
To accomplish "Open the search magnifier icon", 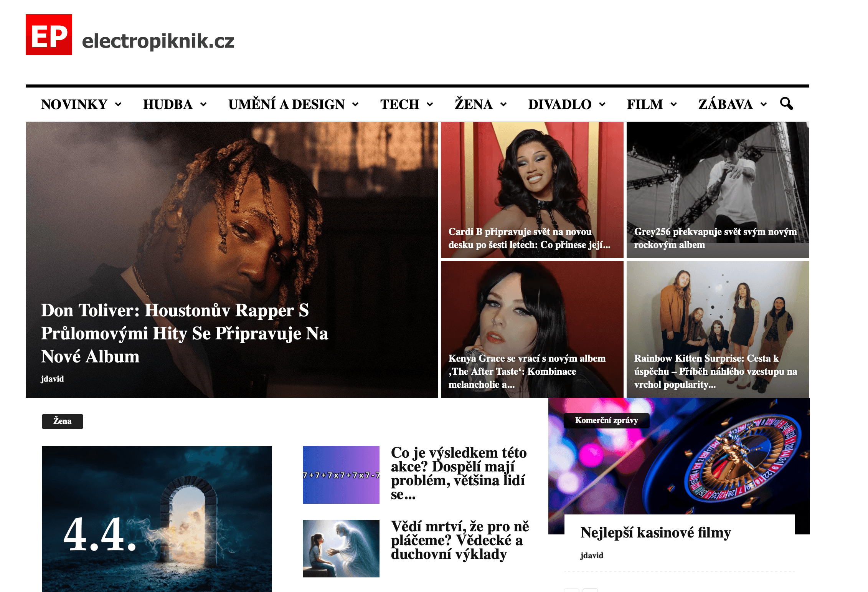I will pyautogui.click(x=786, y=104).
